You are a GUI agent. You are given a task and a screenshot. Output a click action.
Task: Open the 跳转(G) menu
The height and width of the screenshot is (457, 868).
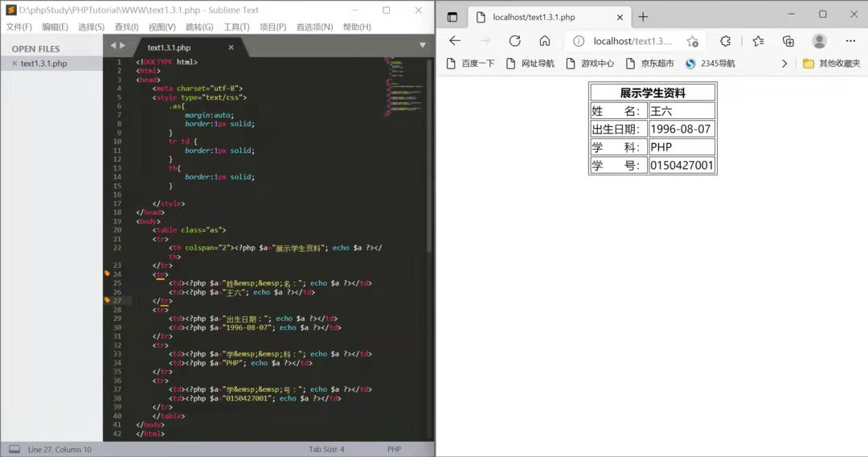[199, 27]
